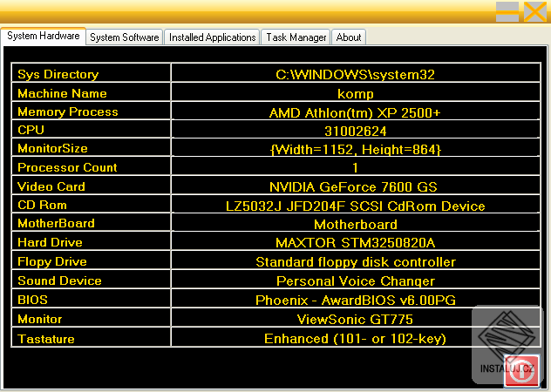
Task: Minimize the window with the orange dash button
Action: click(507, 12)
